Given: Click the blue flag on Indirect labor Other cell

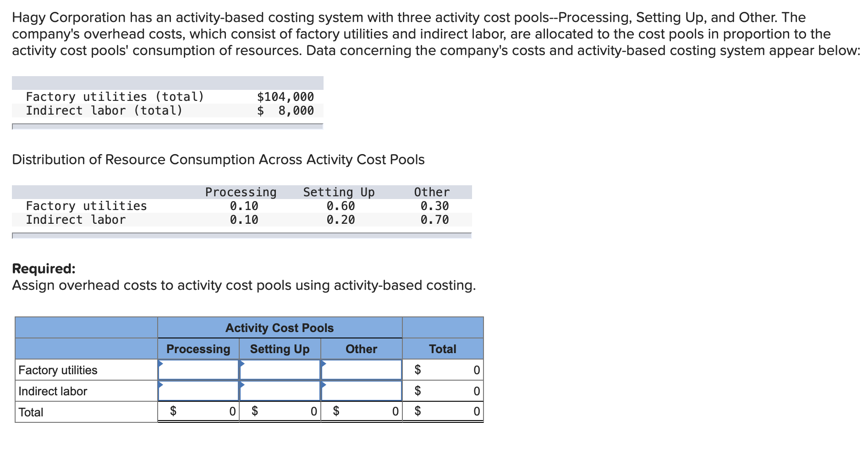Looking at the screenshot, I should [x=323, y=385].
